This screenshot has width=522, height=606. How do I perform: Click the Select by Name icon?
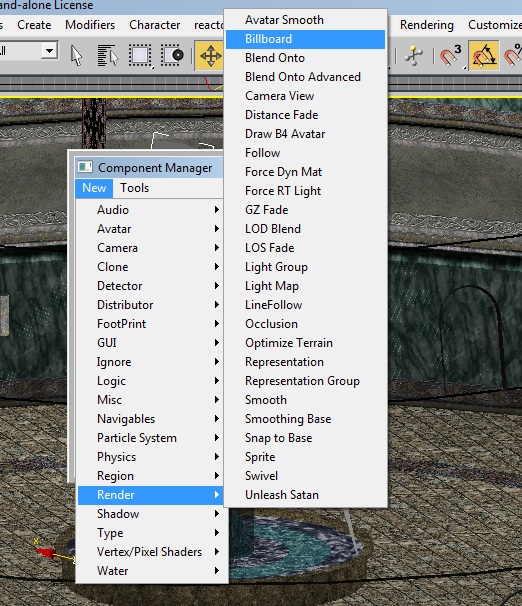click(x=107, y=56)
